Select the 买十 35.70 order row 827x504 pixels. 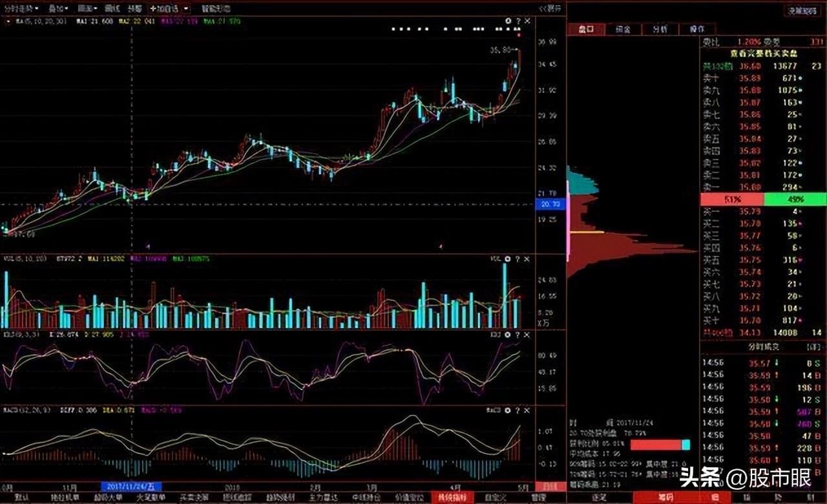tap(763, 320)
